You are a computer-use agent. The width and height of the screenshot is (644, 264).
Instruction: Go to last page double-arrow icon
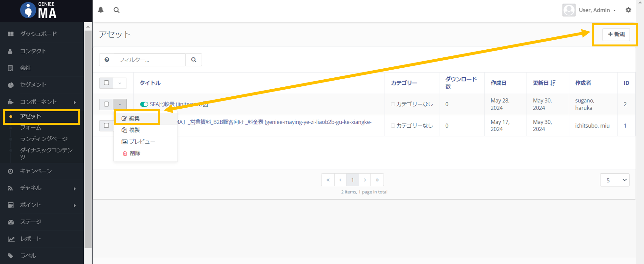click(377, 180)
